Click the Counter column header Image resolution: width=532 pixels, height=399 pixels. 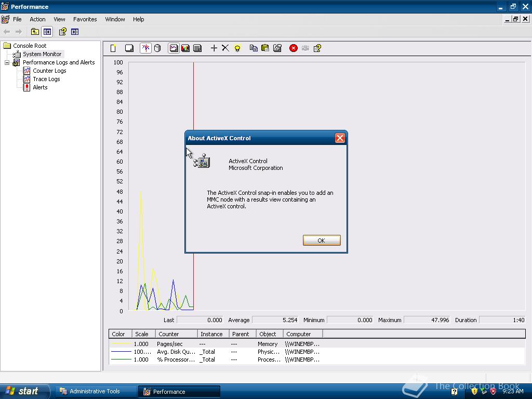click(177, 334)
